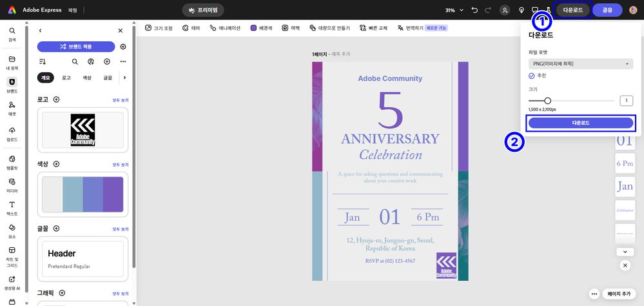Add a new color with plus next to 색상
Image resolution: width=644 pixels, height=306 pixels.
[x=56, y=164]
